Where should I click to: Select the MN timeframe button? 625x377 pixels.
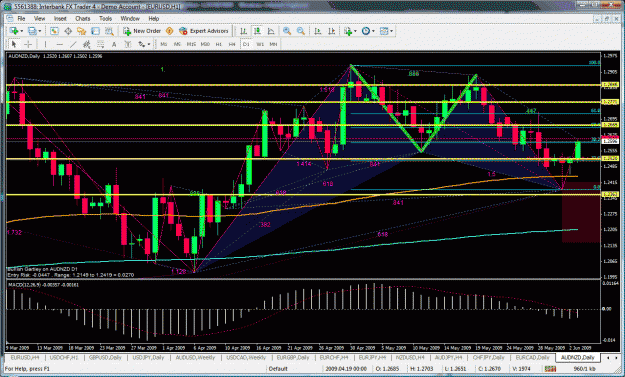[273, 44]
